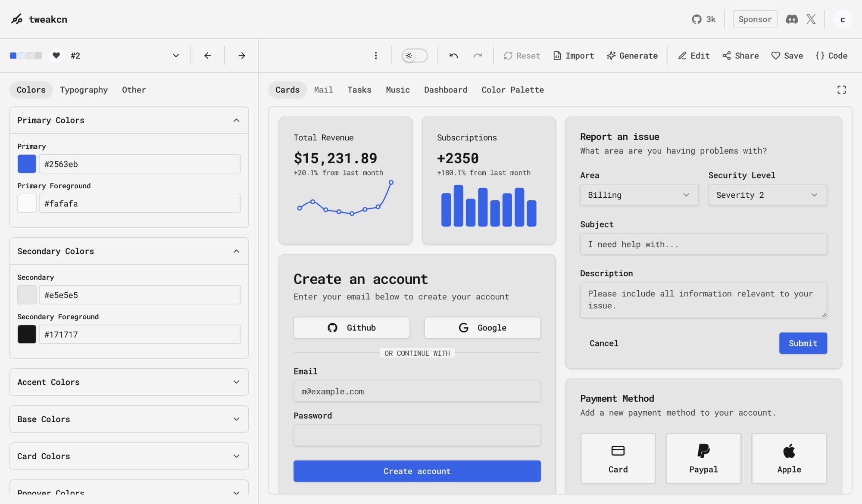The image size is (862, 504).
Task: Click the undo arrow icon
Action: coord(453,56)
